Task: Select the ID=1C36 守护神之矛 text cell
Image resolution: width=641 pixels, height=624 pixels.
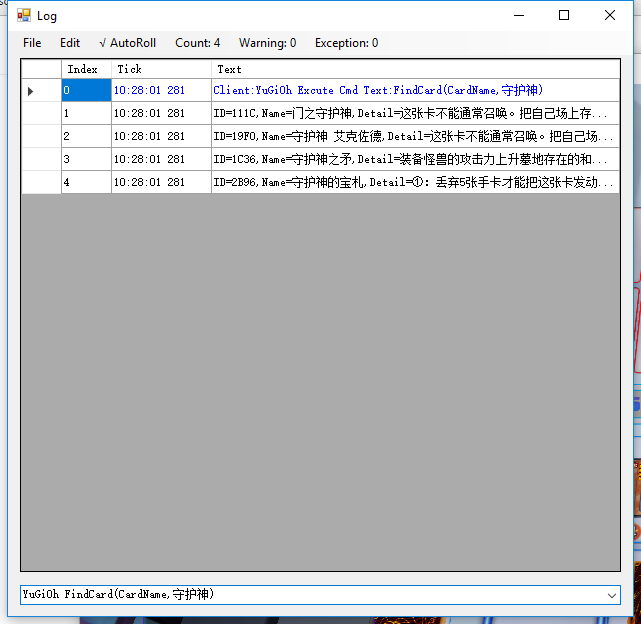Action: (x=415, y=159)
